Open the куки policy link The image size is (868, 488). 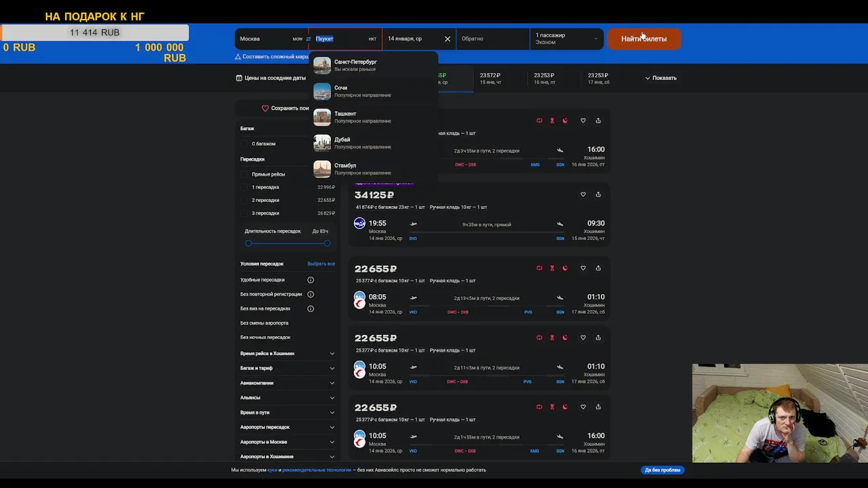point(272,470)
